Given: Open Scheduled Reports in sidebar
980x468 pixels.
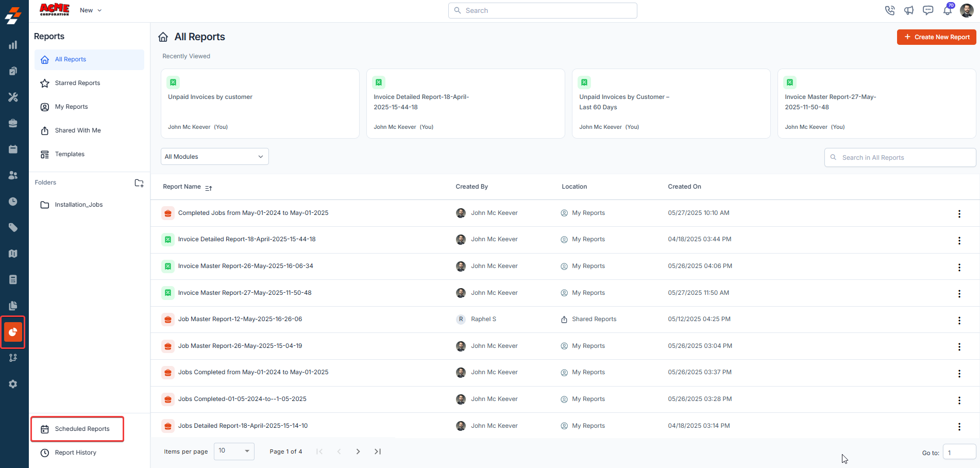Looking at the screenshot, I should pyautogui.click(x=77, y=429).
